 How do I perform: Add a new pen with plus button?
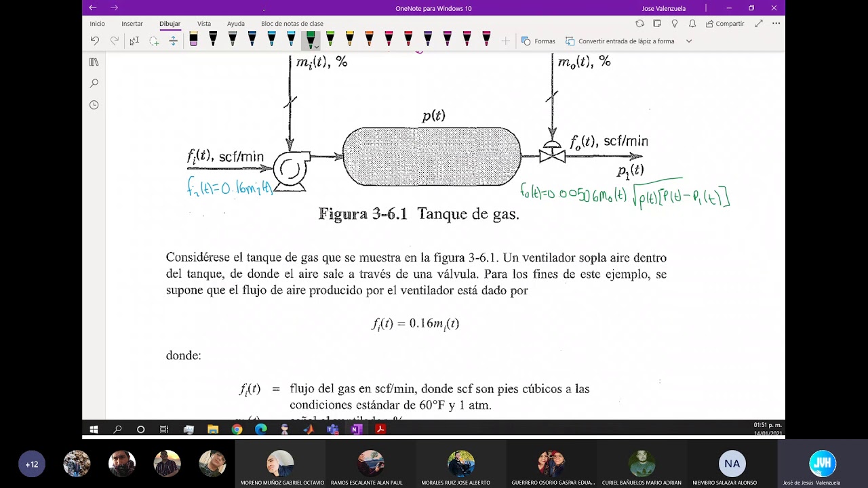tap(505, 41)
